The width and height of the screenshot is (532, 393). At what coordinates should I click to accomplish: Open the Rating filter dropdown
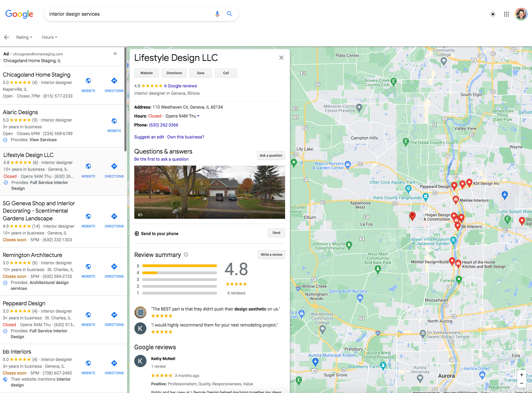coord(24,37)
